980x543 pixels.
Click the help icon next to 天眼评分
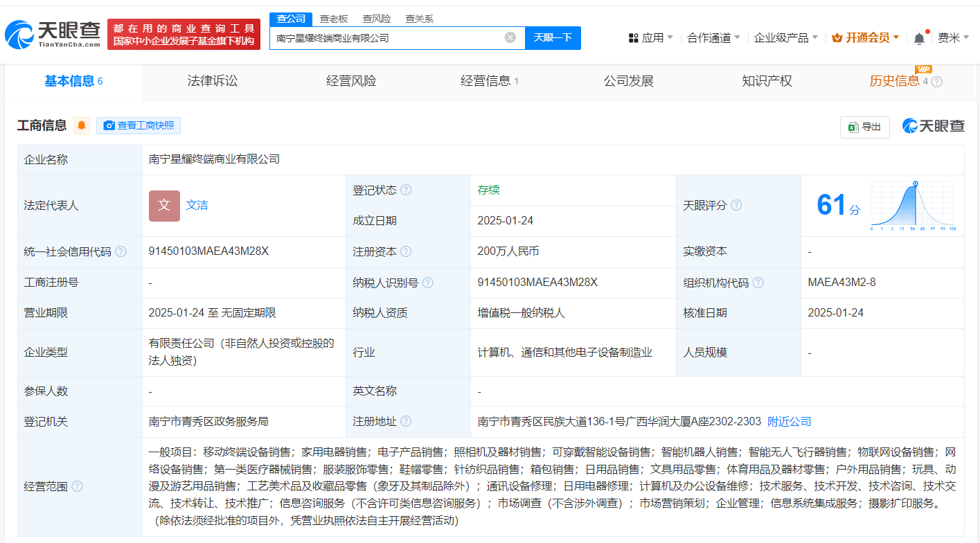[736, 205]
